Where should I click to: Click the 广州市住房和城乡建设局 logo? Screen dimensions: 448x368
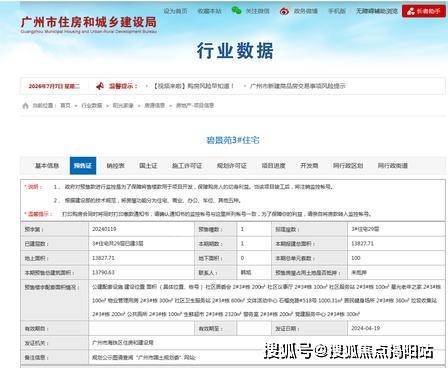[88, 24]
